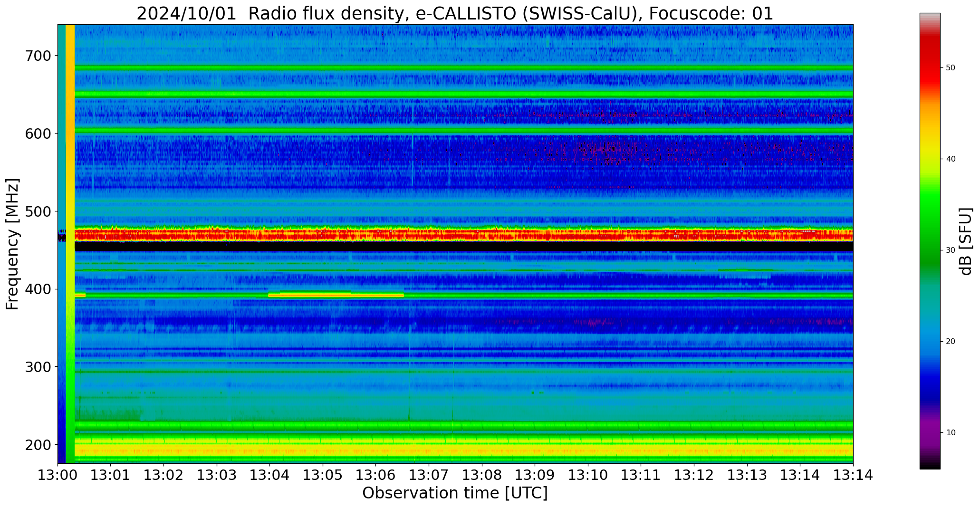
Task: Click the 13:12 time tick label
Action: [694, 475]
